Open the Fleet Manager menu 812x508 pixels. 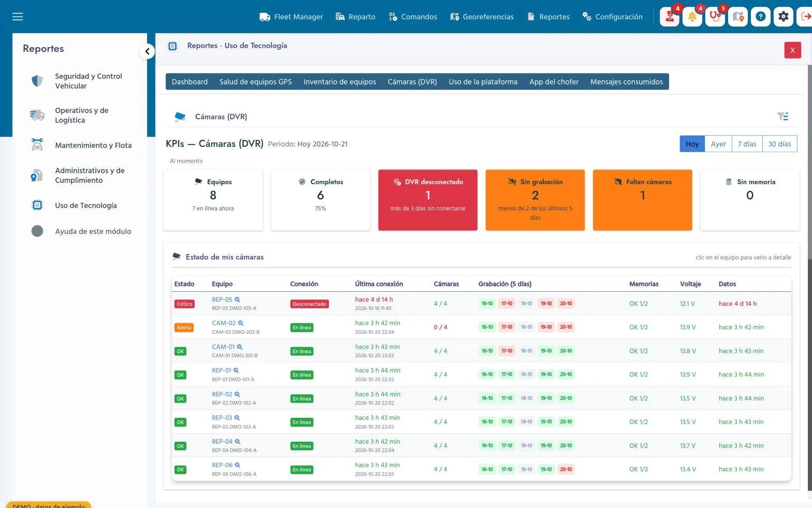pyautogui.click(x=291, y=17)
